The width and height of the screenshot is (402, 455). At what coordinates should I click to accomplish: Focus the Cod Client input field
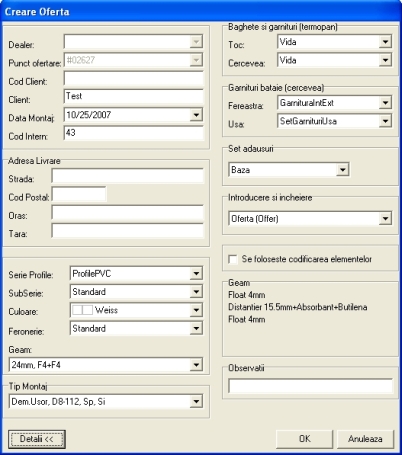pos(133,79)
